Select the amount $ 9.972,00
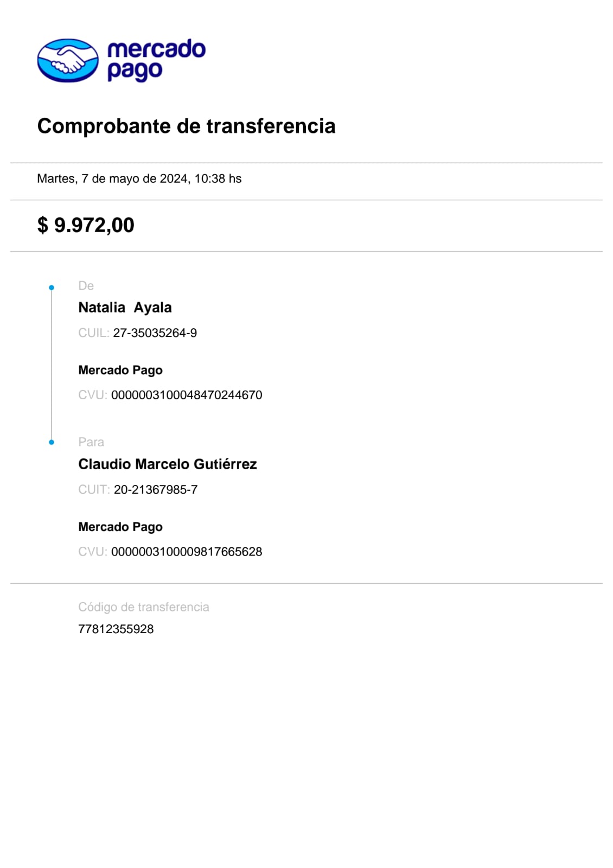The width and height of the screenshot is (613, 868). click(x=86, y=225)
